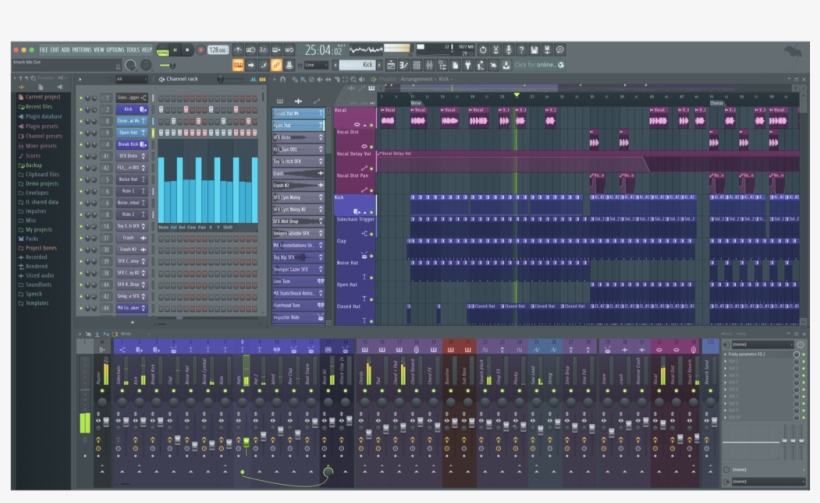The height and width of the screenshot is (503, 820).
Task: Click the playlist magnet snap icon
Action: click(x=283, y=79)
